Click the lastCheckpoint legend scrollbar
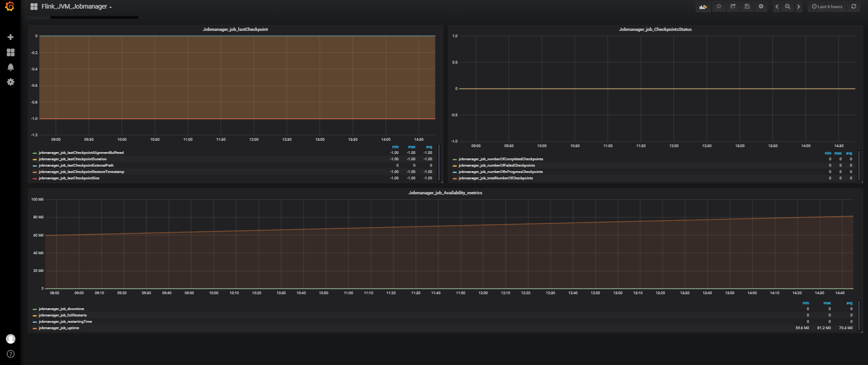 click(439, 163)
